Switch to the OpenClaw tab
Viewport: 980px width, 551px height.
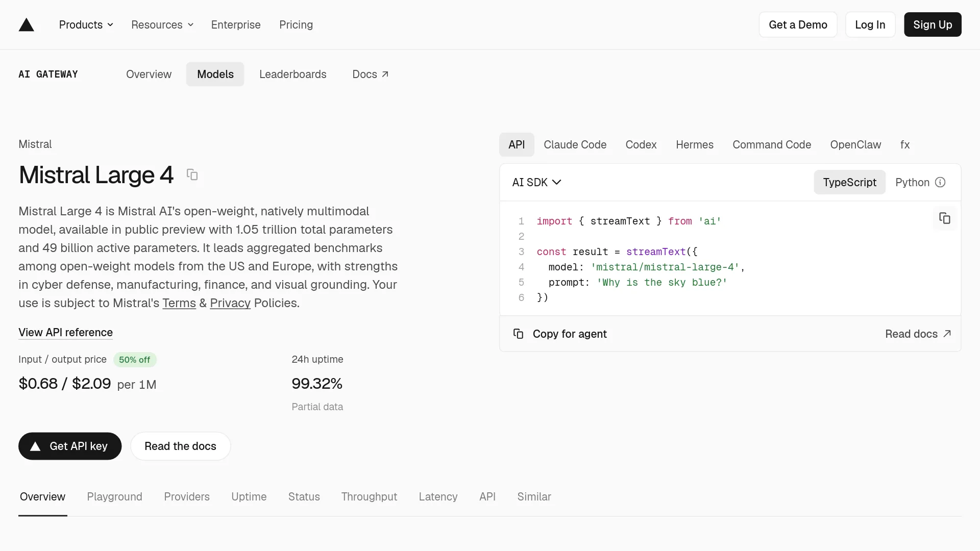(855, 144)
